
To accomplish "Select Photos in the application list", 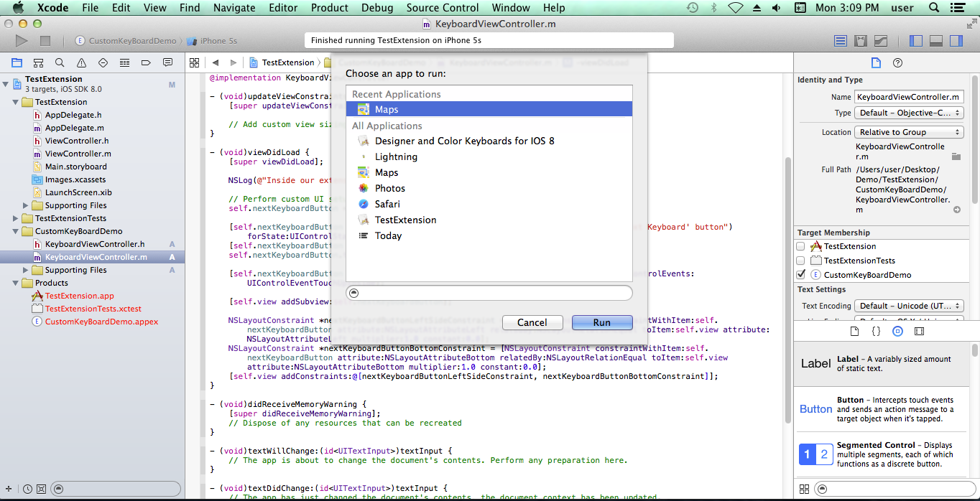I will tap(489, 188).
